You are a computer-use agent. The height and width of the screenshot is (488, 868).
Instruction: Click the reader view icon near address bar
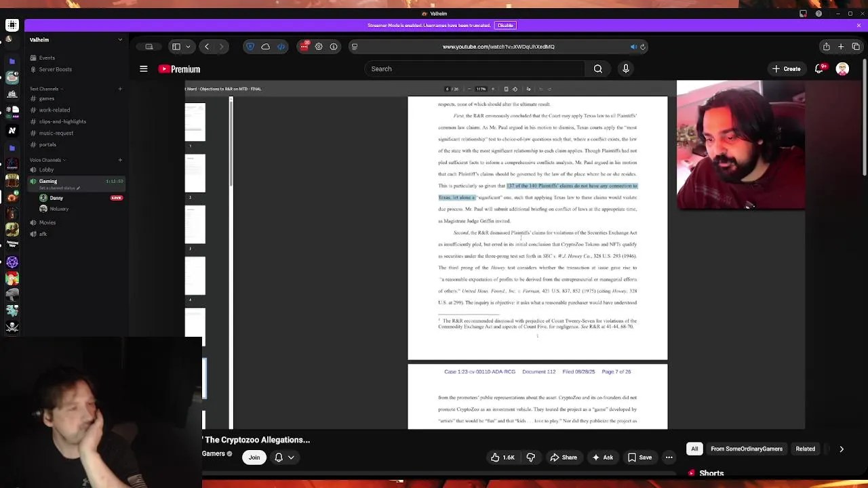[x=354, y=47]
